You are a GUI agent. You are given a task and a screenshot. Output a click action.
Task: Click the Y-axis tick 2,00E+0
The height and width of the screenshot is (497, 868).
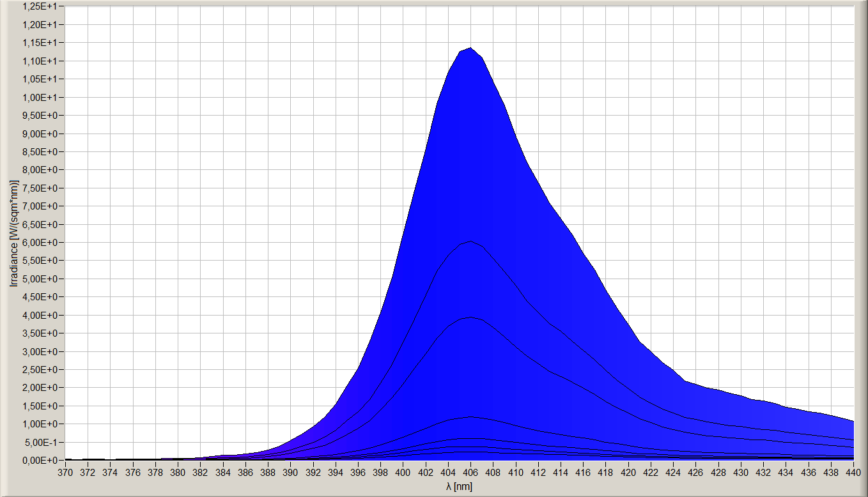pos(40,387)
